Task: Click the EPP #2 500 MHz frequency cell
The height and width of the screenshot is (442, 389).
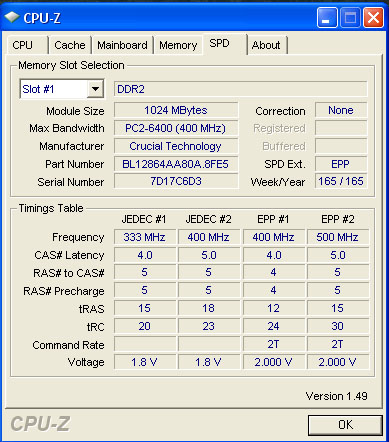Action: coord(338,237)
